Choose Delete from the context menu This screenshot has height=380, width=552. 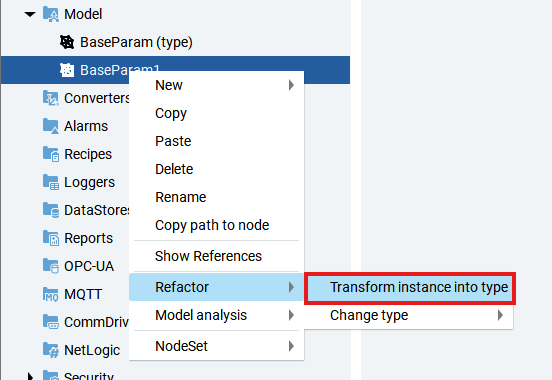click(x=216, y=169)
